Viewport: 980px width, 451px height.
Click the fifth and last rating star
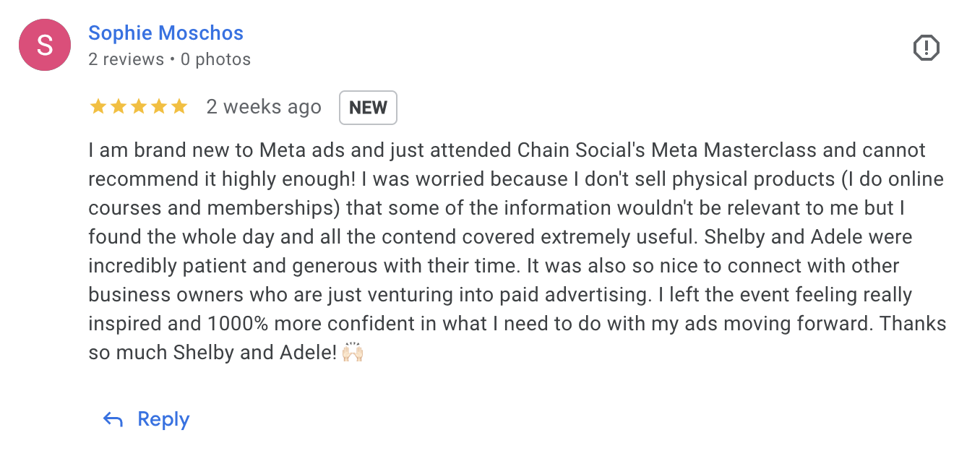coord(179,107)
